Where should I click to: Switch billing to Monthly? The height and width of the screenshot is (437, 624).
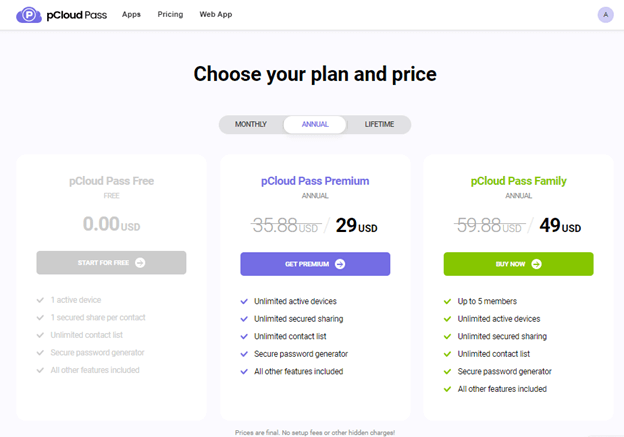coord(251,125)
